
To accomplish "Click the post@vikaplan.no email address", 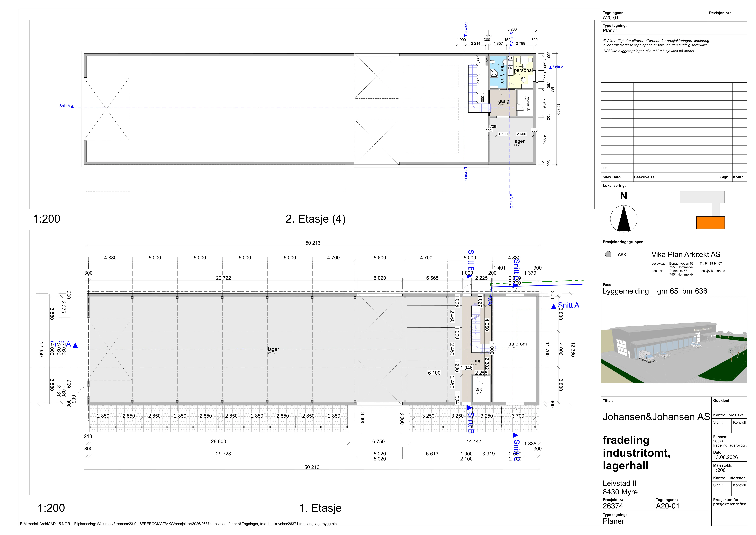I will tap(712, 271).
